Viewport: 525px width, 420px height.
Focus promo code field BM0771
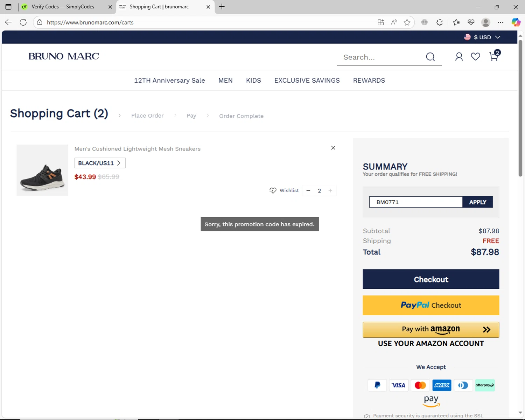click(416, 202)
